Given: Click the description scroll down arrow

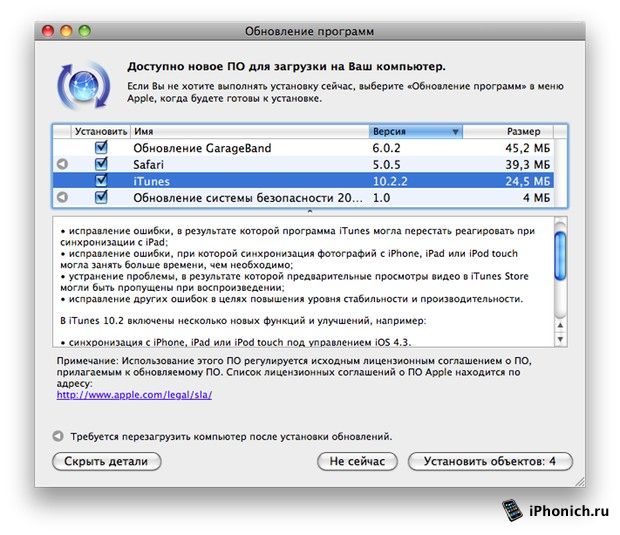Looking at the screenshot, I should (560, 339).
